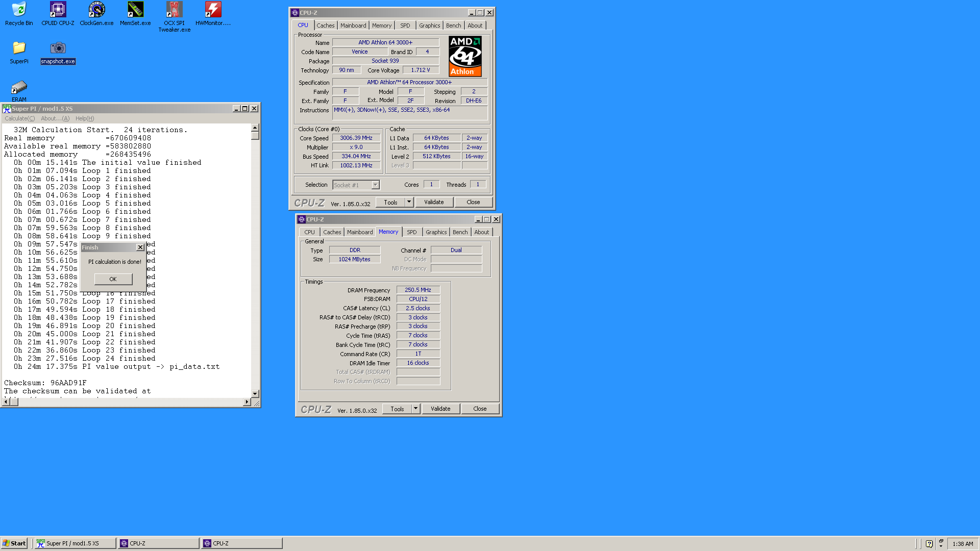
Task: Confirm PI calculation dialog with OK
Action: point(113,279)
